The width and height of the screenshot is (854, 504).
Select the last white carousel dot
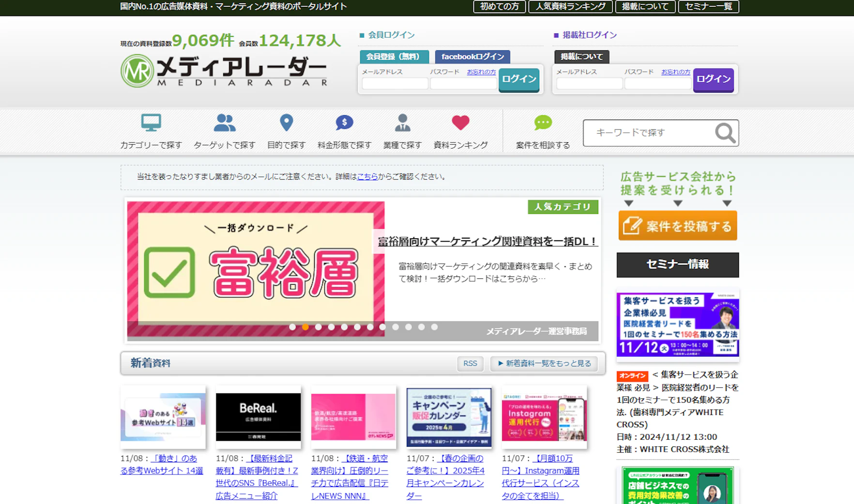pos(435,327)
